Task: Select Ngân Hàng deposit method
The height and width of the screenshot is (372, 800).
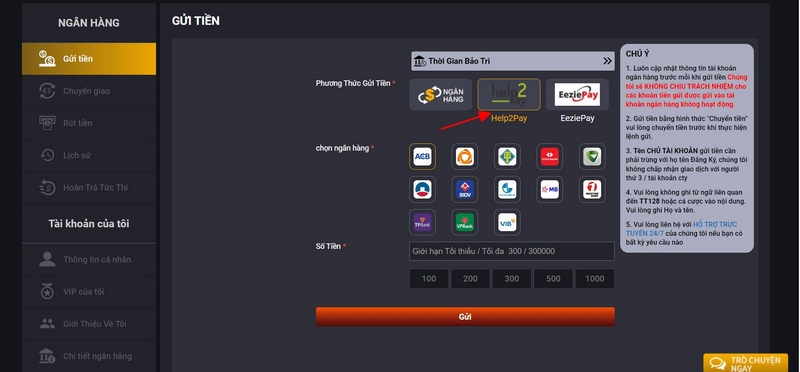Action: pos(441,94)
